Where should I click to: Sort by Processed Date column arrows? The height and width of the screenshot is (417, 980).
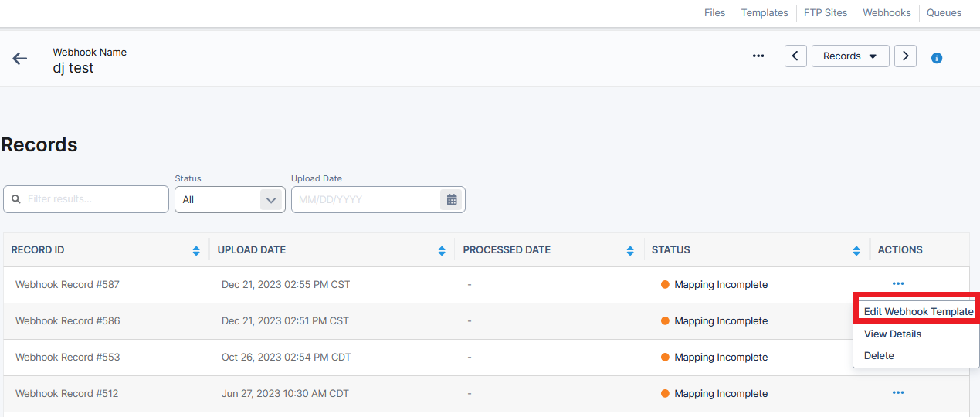click(x=632, y=250)
